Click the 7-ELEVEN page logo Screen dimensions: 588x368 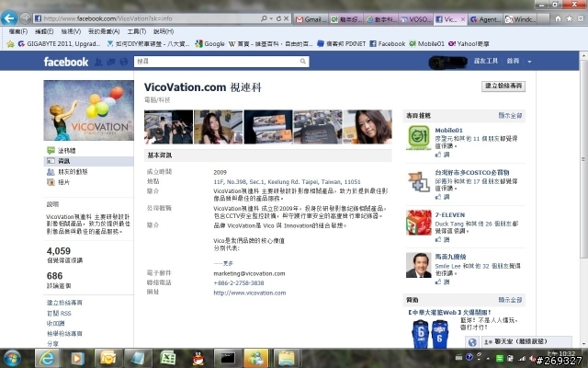(419, 223)
